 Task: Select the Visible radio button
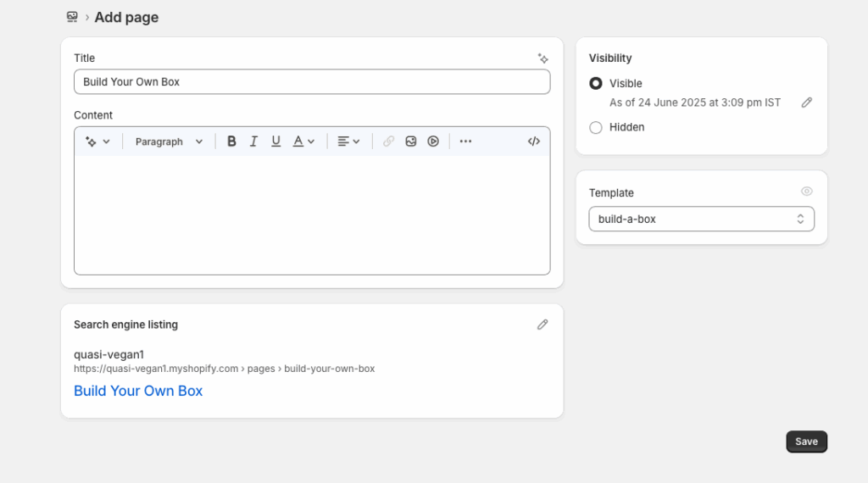tap(596, 84)
